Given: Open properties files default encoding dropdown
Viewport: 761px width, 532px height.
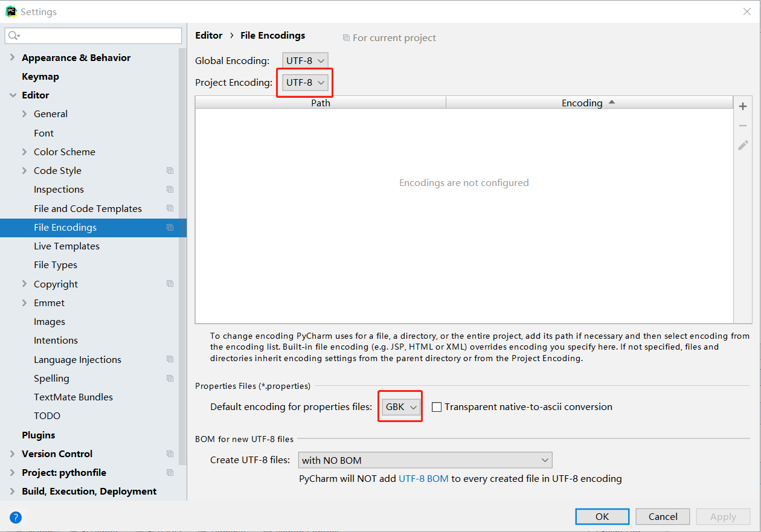Looking at the screenshot, I should (400, 407).
